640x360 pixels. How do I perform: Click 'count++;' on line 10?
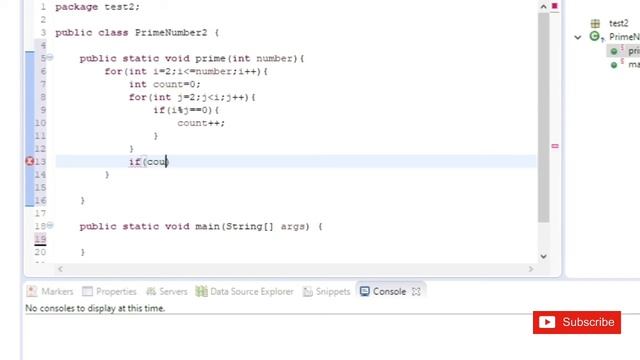pyautogui.click(x=201, y=123)
